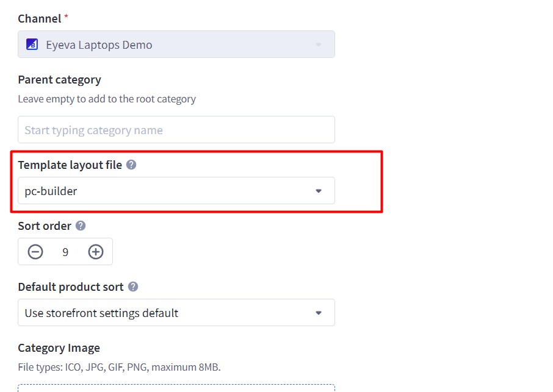
Task: Click the Template layout file label
Action: [x=70, y=165]
